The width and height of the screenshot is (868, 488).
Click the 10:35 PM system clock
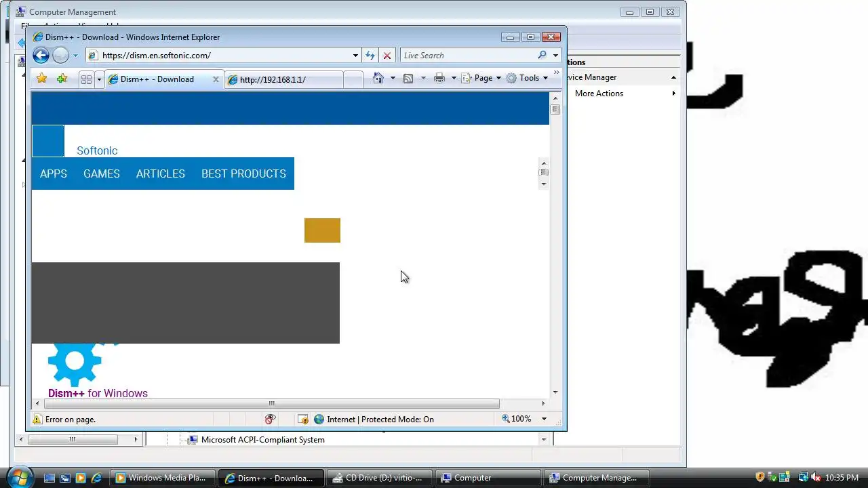tap(842, 478)
